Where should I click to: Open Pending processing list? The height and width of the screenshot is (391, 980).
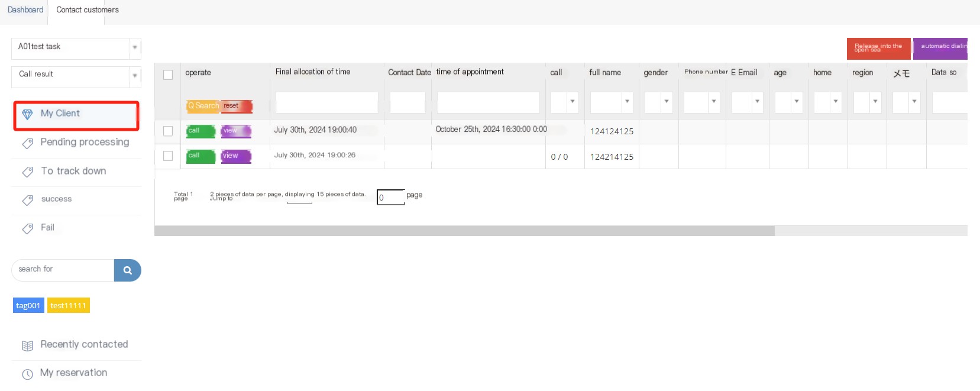click(76, 143)
